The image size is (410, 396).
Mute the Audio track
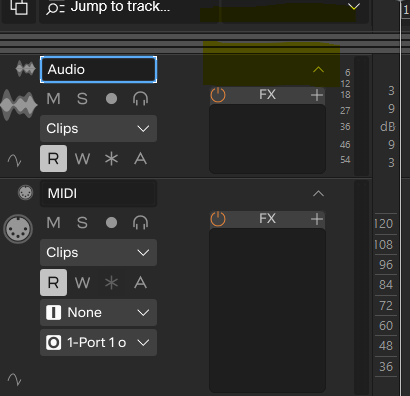[x=53, y=99]
